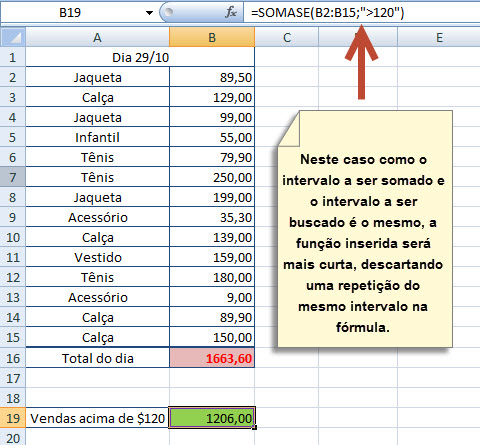Click the formula bar with SOMASE formula

362,13
